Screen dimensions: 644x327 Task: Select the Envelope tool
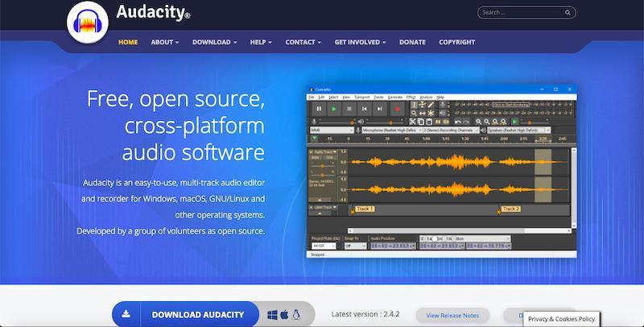[422, 105]
